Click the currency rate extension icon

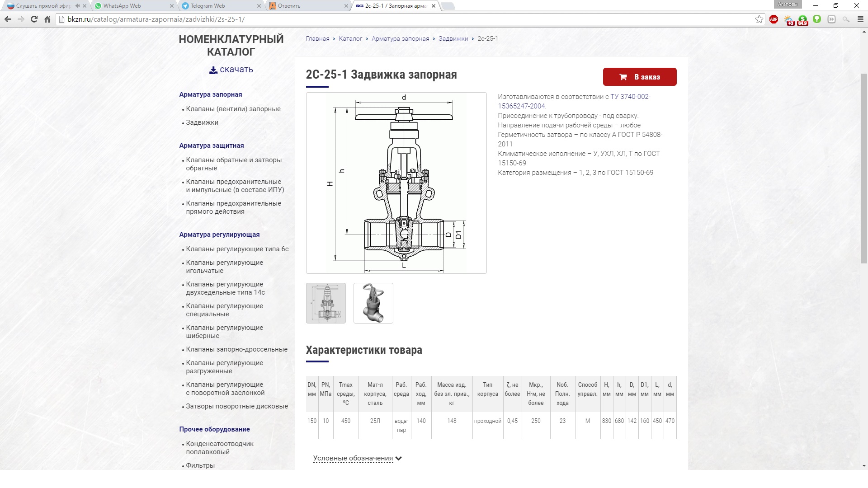(x=802, y=20)
